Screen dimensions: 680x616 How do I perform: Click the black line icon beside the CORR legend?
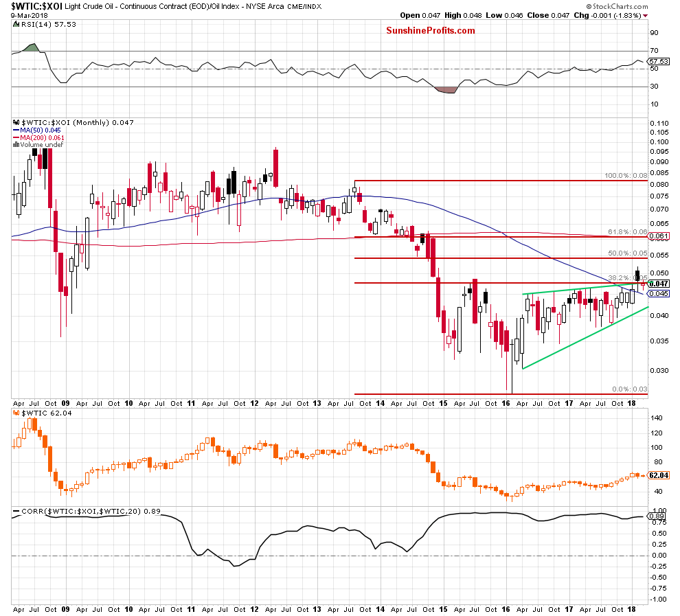point(16,512)
